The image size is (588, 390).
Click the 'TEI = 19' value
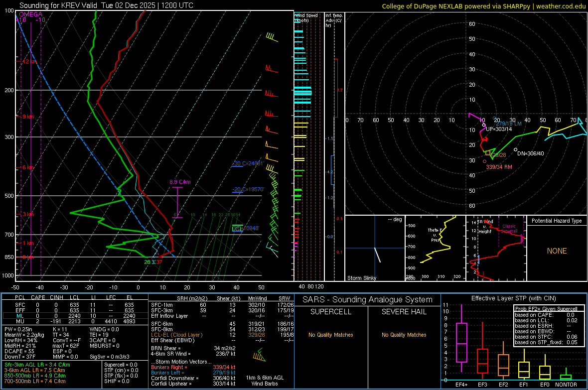pyautogui.click(x=99, y=335)
